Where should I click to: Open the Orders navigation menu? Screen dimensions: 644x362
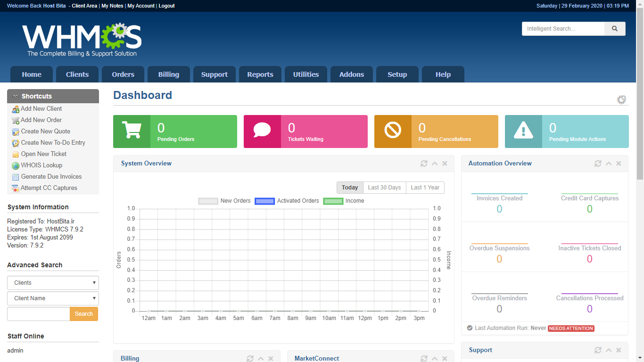[123, 74]
